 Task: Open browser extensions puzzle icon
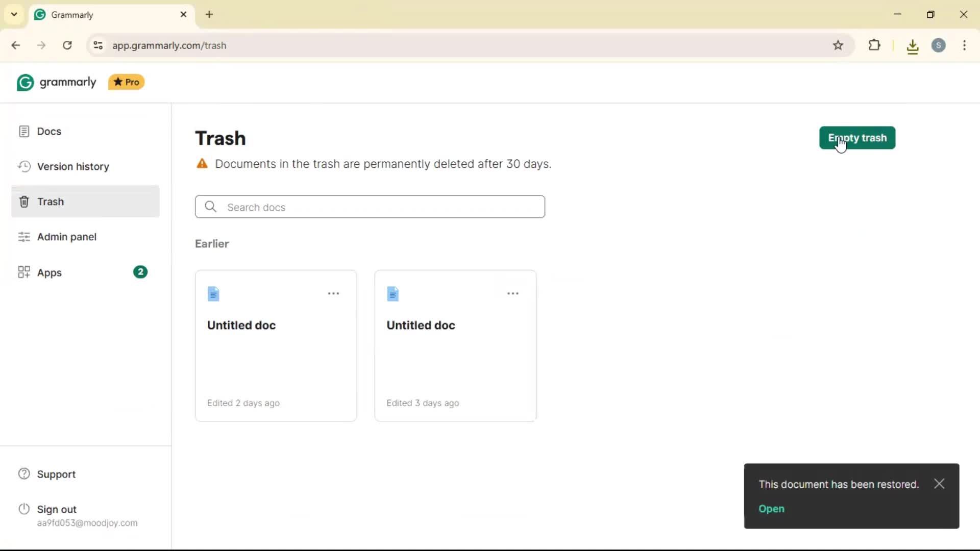pyautogui.click(x=874, y=45)
